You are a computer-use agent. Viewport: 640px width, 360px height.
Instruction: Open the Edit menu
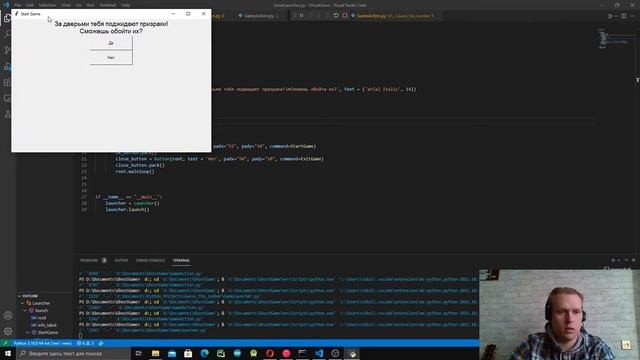30,5
